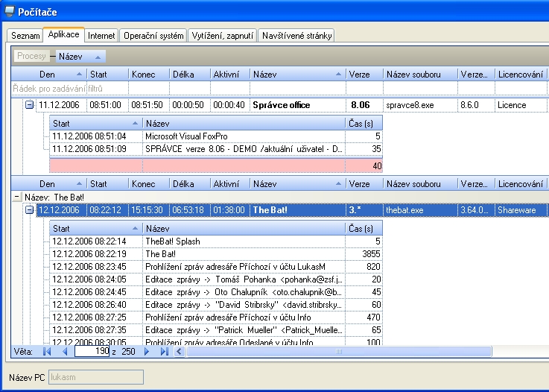Collapse the 12.12.2006 The Bat! row
The width and height of the screenshot is (549, 392).
[29, 210]
